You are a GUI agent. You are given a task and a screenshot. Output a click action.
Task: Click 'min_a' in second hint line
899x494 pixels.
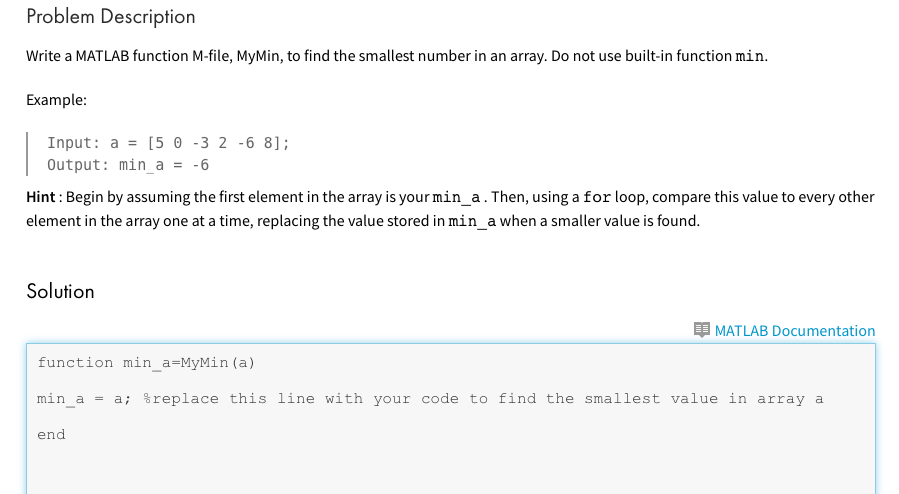(472, 221)
